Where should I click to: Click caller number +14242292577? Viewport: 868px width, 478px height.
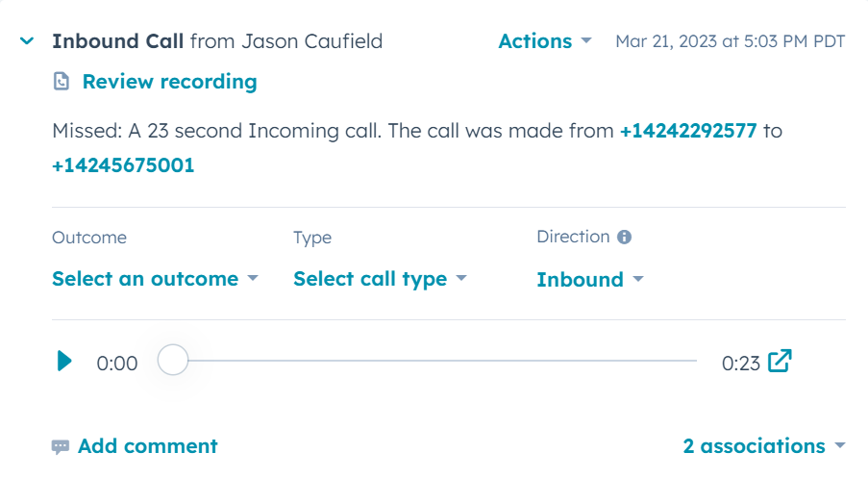(x=688, y=131)
